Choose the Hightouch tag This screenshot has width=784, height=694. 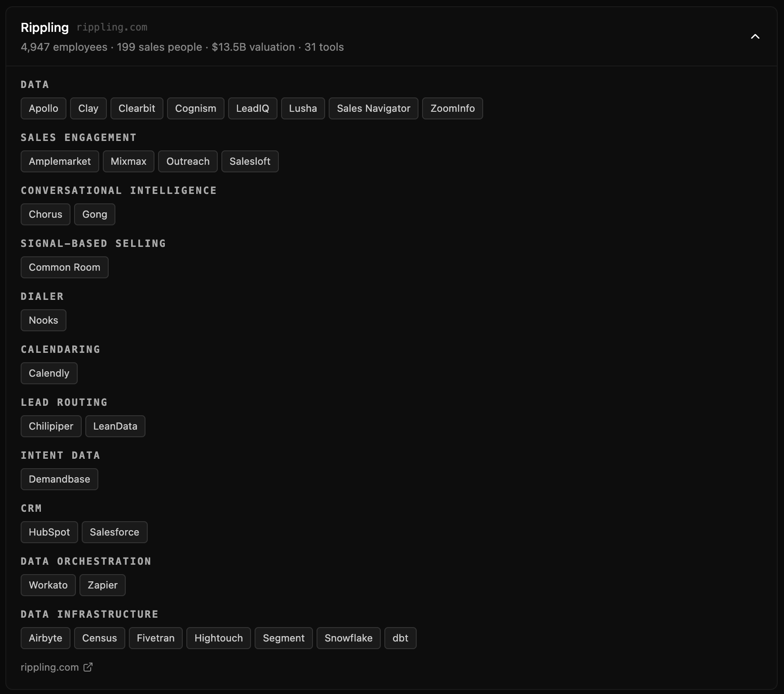pos(219,638)
